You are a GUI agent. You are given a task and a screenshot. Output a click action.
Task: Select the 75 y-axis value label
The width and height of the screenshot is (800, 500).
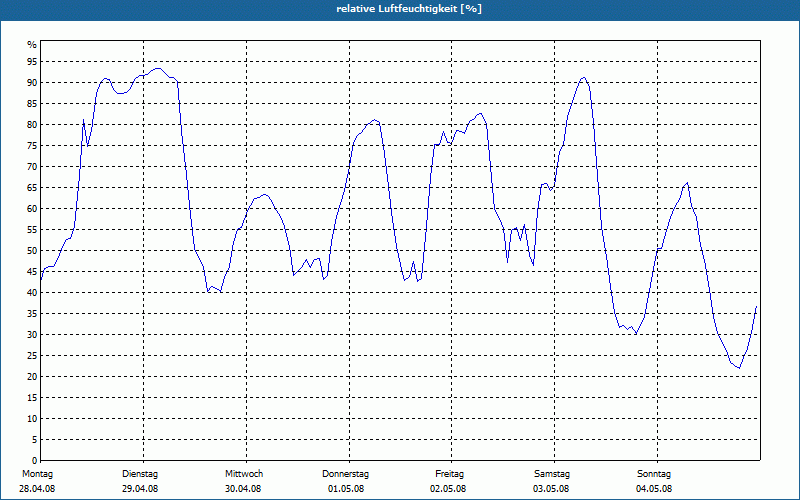32,146
